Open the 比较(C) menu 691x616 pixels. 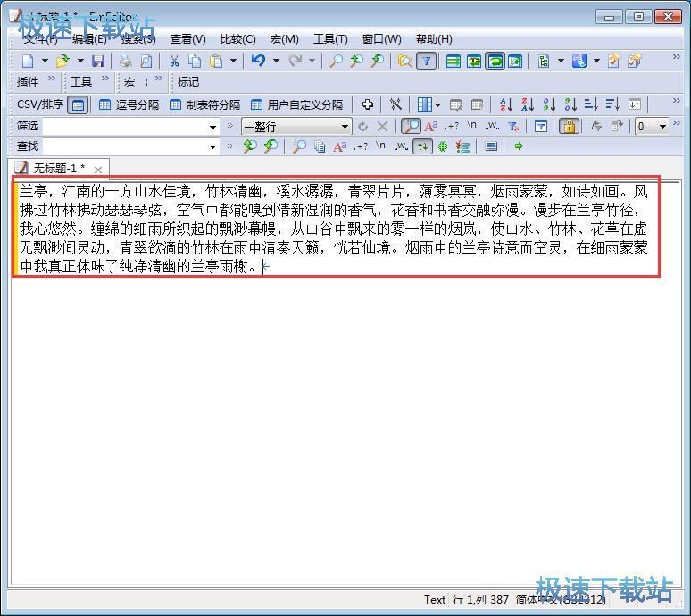(238, 39)
